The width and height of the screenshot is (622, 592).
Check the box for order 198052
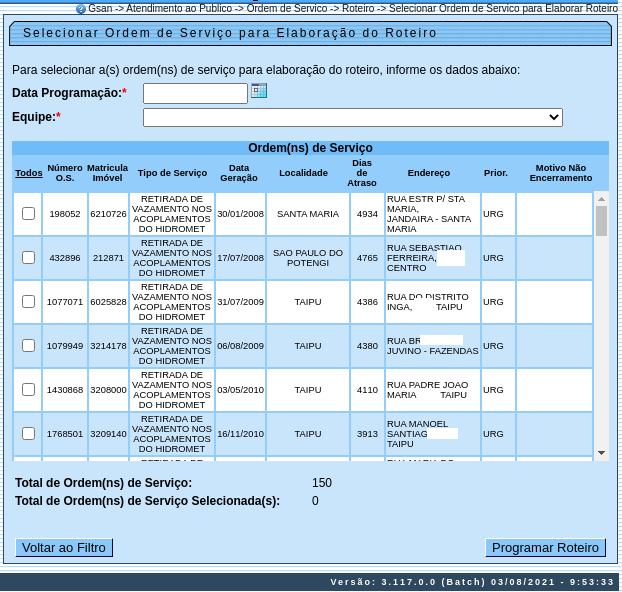28,214
